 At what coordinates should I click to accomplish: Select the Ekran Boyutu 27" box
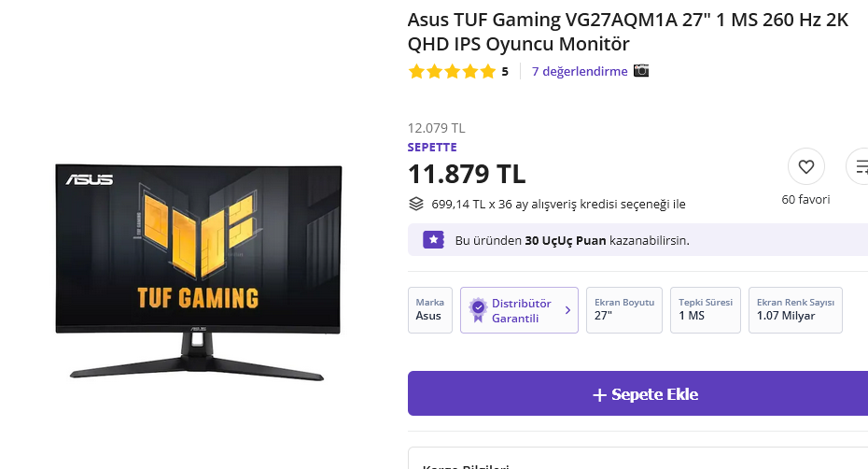pyautogui.click(x=623, y=310)
